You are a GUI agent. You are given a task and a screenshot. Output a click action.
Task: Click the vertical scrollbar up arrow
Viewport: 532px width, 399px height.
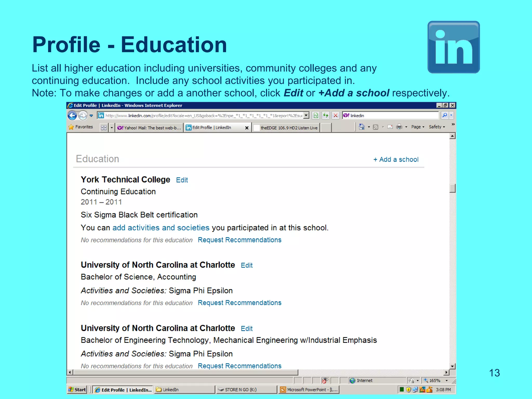[452, 136]
